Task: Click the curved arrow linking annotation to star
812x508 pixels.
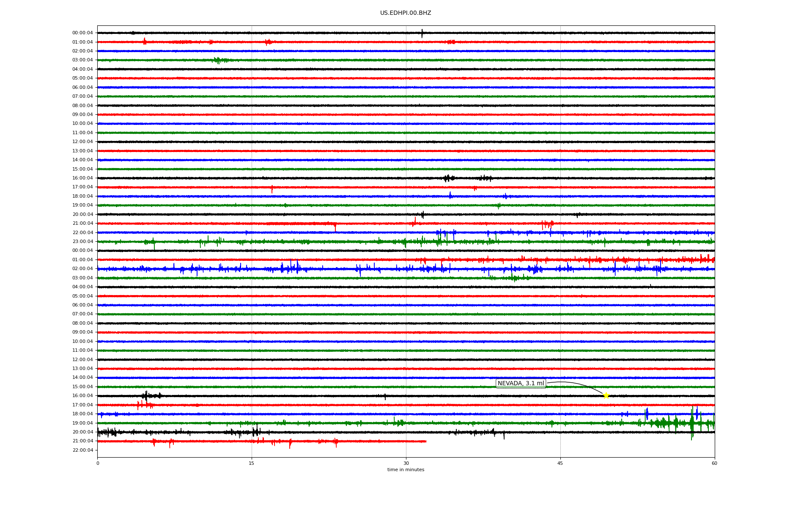Action: click(579, 384)
